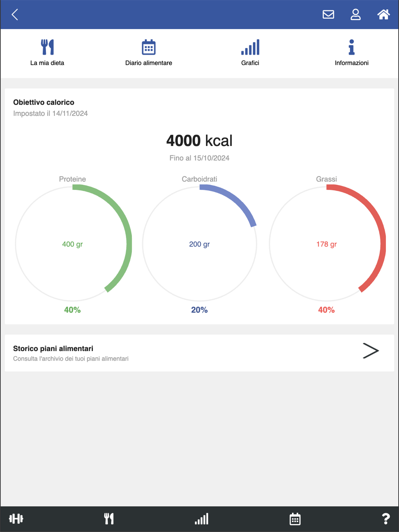The width and height of the screenshot is (399, 532).
Task: Click the Obiettivo calorico heading
Action: [x=44, y=102]
